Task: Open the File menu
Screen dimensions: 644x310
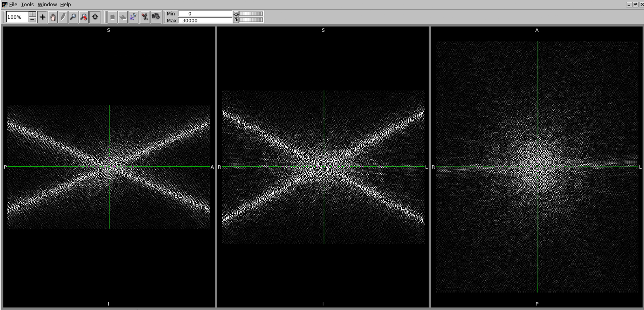Action: point(13,4)
